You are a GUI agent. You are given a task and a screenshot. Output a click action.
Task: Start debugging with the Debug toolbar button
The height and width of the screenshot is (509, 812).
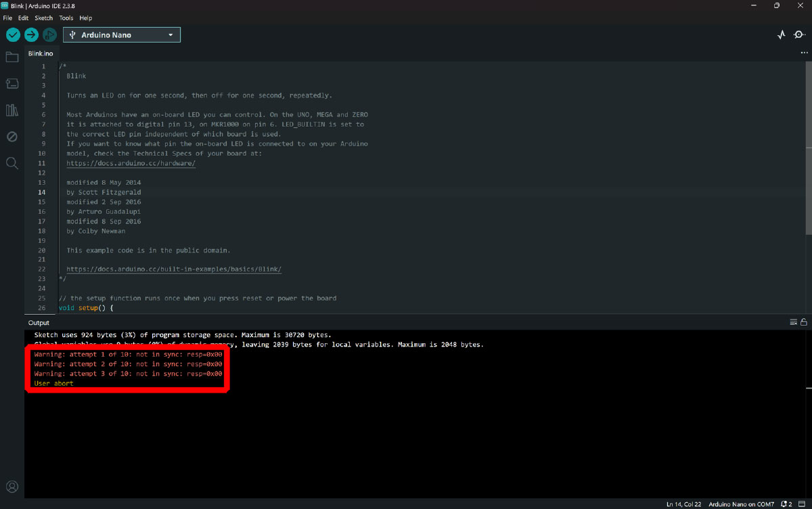tap(49, 35)
